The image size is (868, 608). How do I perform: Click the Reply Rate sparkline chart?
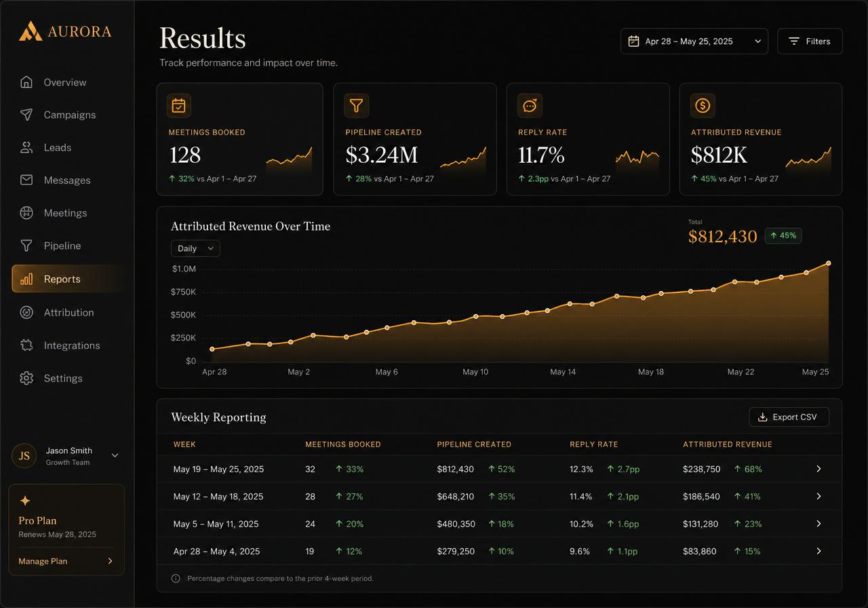tap(637, 161)
